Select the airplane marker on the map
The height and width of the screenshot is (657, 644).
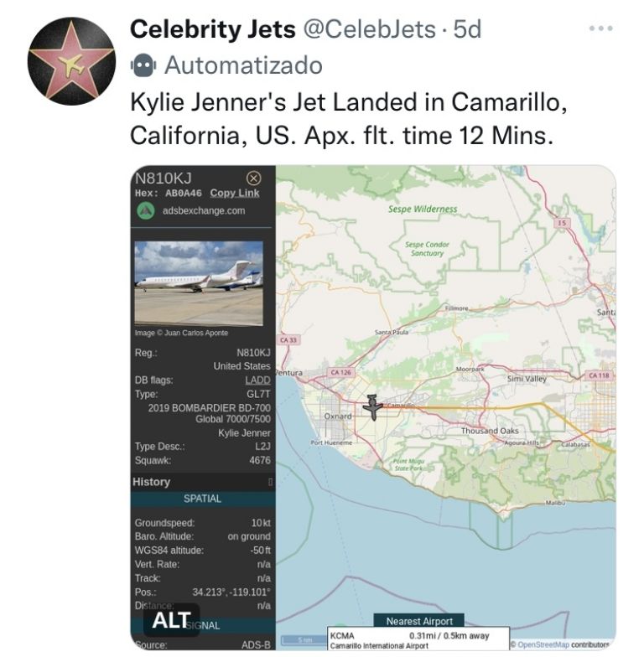point(373,408)
